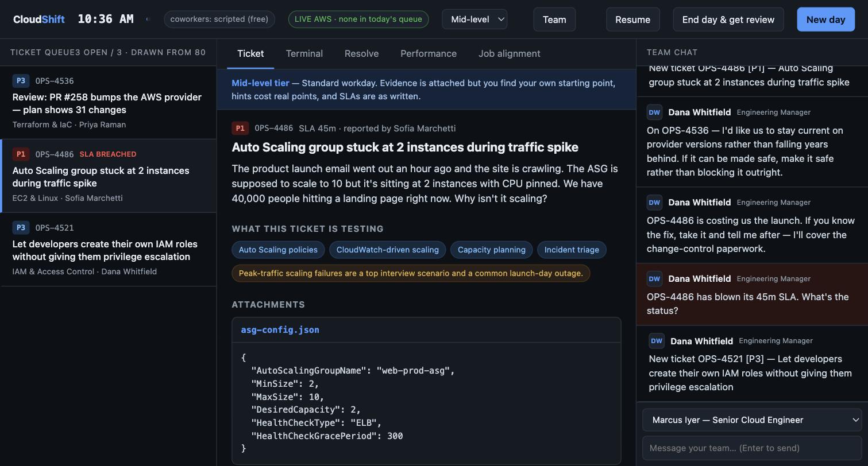Click the P1 badge on queue ticket OPS-4486
Viewport: 868px width, 466px height.
[21, 154]
